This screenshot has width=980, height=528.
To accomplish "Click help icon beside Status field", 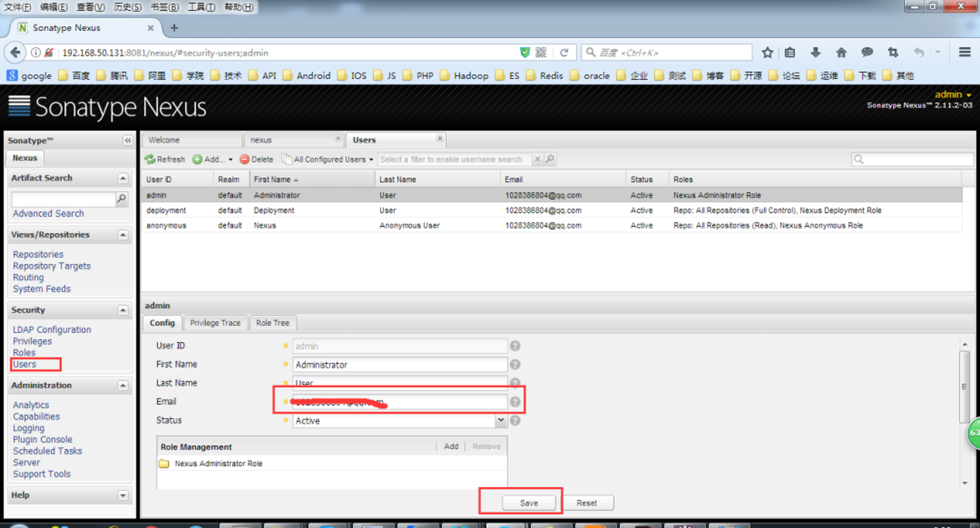I will click(515, 420).
